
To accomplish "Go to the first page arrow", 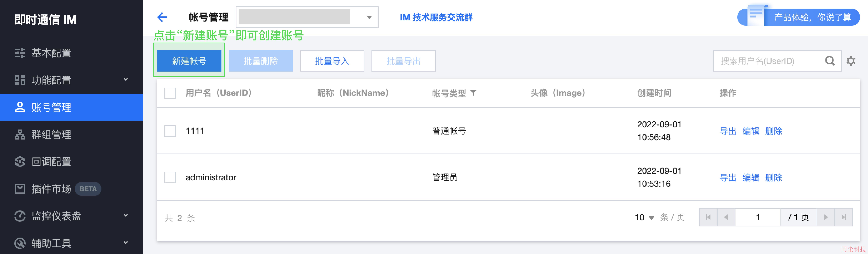I will [x=708, y=217].
